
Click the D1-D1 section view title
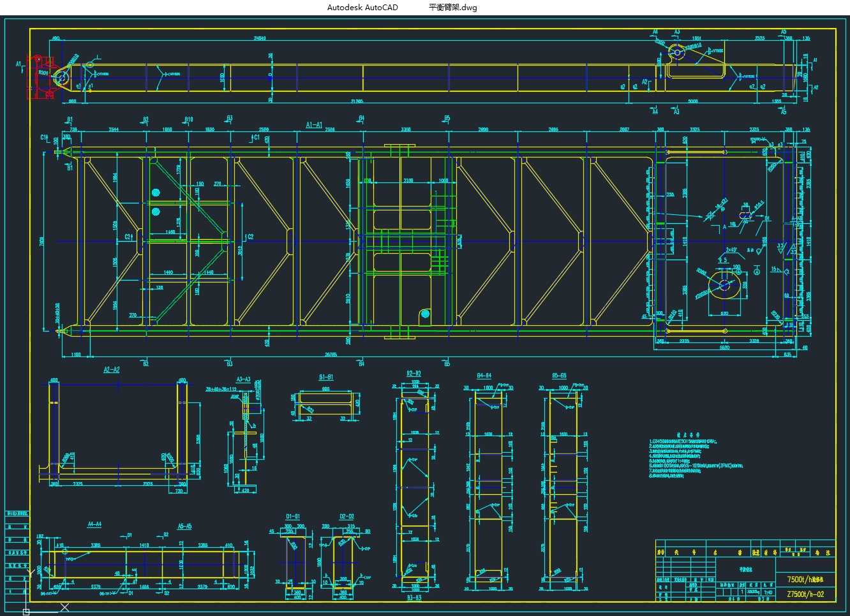pos(293,517)
